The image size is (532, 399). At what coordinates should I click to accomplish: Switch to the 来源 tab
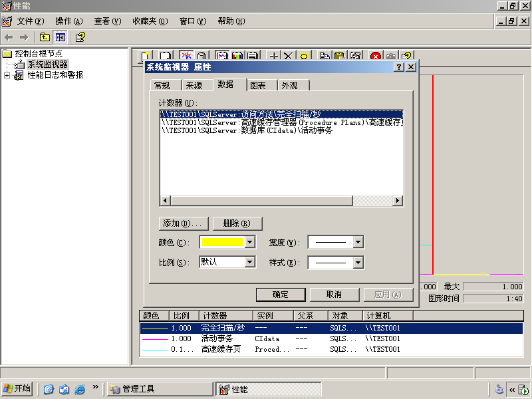tap(198, 86)
